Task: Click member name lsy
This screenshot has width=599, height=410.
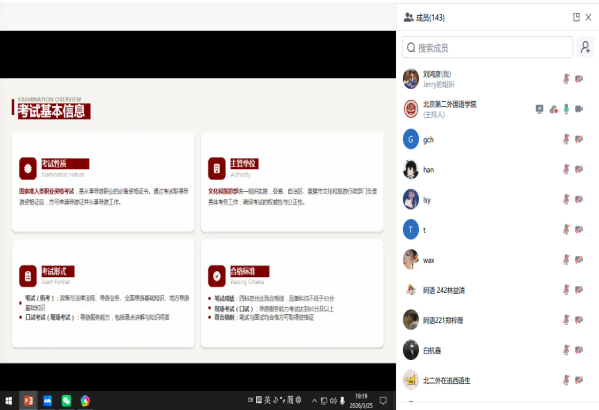Action: [427, 200]
